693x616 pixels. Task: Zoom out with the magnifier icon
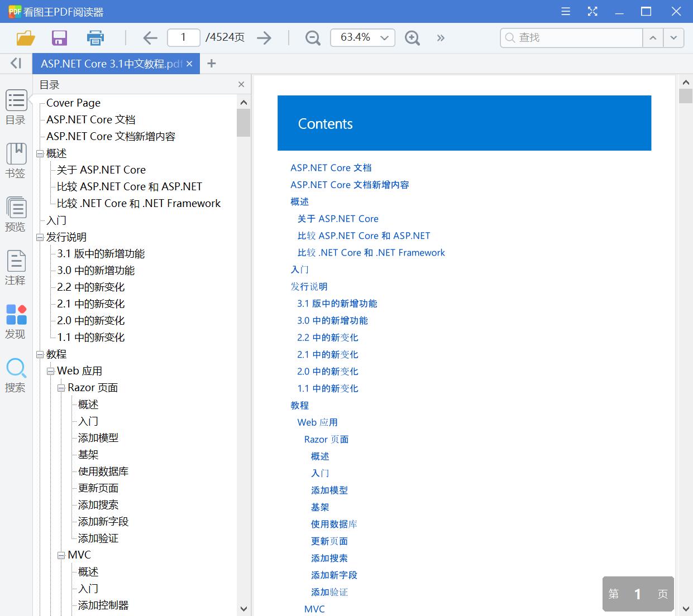pos(312,37)
